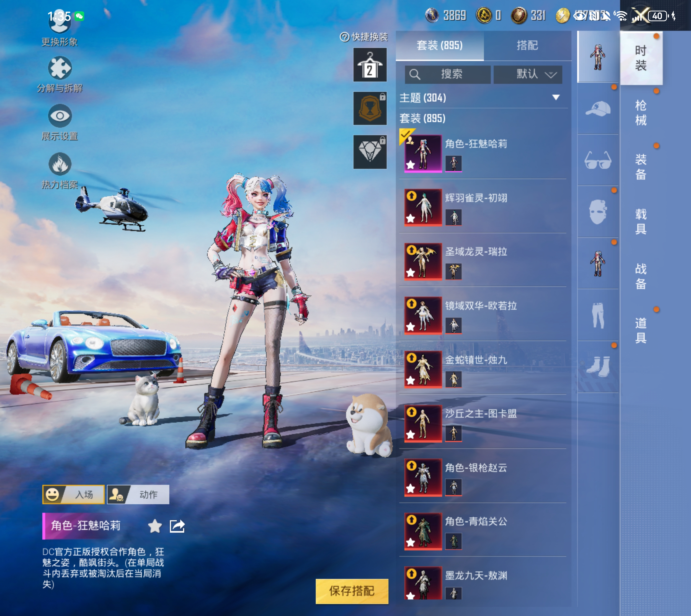691x616 pixels.
Task: Click small preview icon under 沙丘之主-图卡盟
Action: point(453,433)
